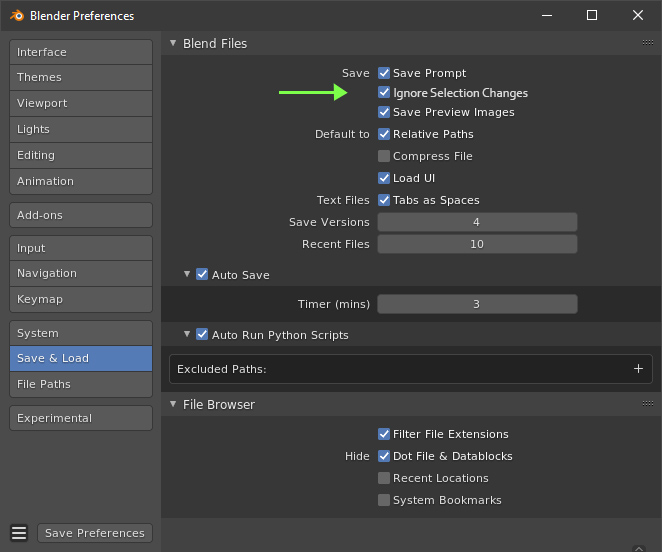Enable the Compress File option
662x552 pixels.
pyautogui.click(x=384, y=156)
